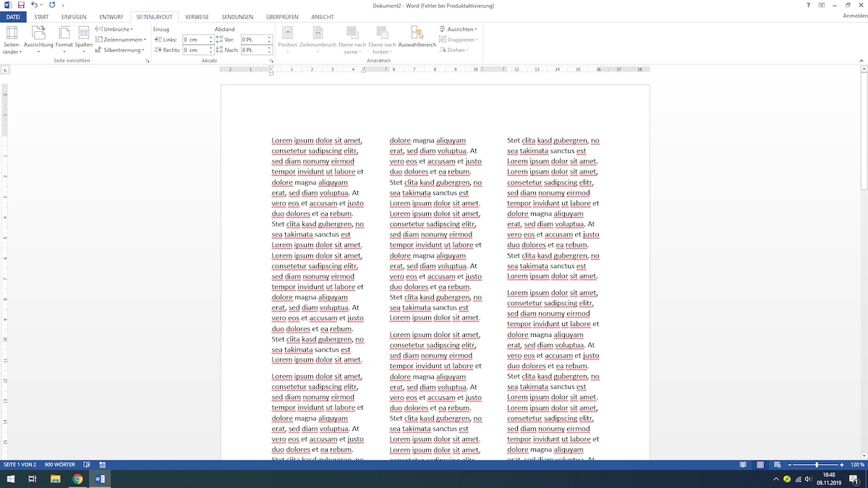Viewport: 868px width, 488px height.
Task: Open Chrome from the taskbar
Action: pos(77,478)
